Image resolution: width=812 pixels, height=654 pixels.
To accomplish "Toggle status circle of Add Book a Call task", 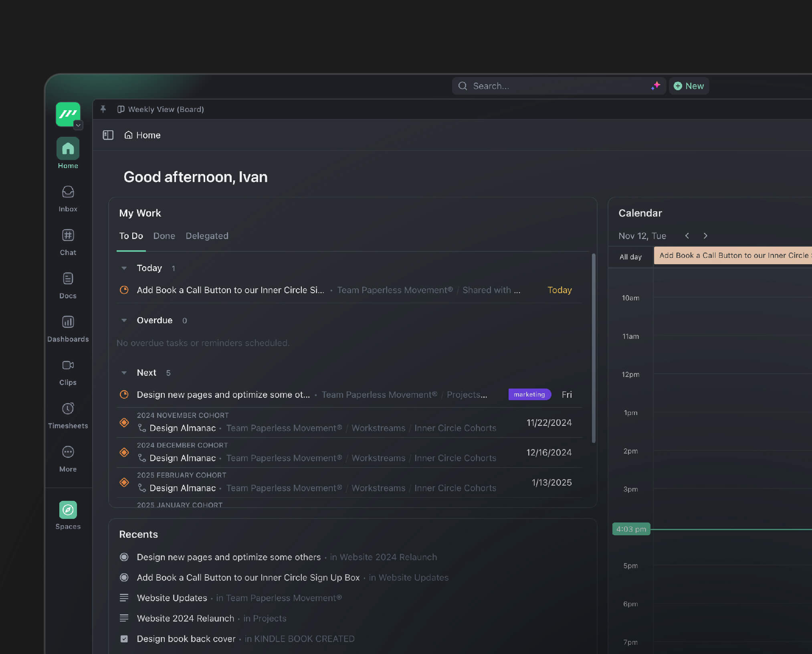I will [x=124, y=290].
